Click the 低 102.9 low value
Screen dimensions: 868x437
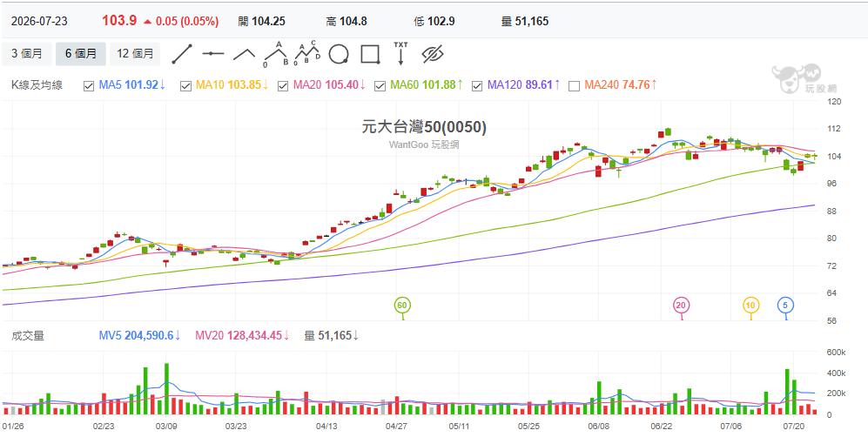[434, 22]
